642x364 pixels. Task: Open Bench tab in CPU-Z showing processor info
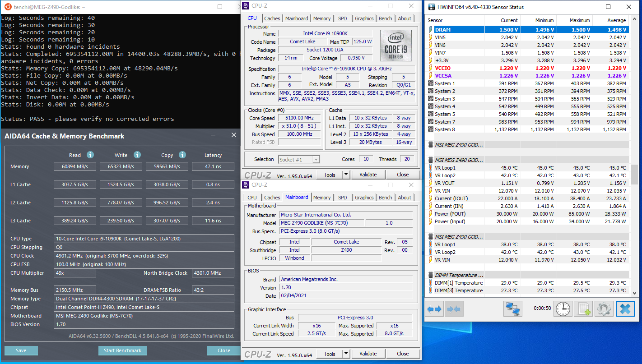pos(385,18)
